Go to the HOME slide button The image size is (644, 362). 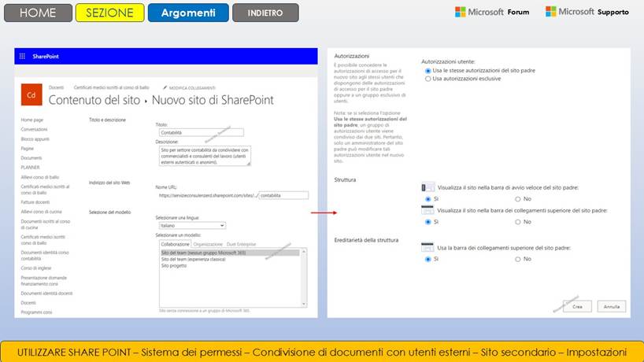coord(38,13)
